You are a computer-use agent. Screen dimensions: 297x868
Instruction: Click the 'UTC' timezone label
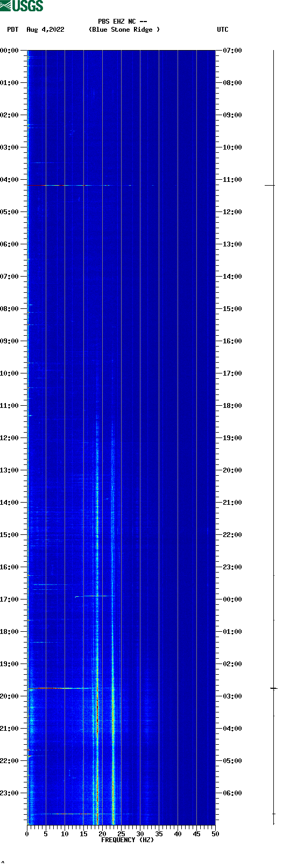223,30
